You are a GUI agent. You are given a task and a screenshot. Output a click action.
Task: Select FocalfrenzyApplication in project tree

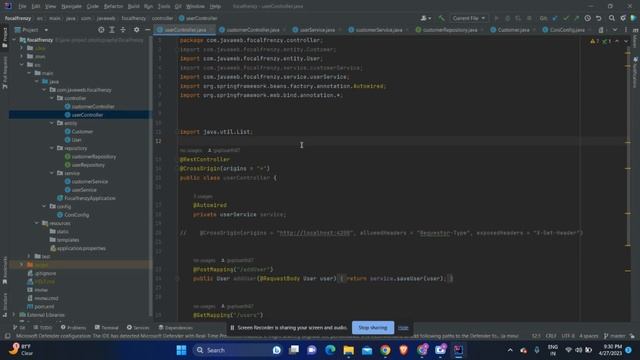tap(90, 198)
